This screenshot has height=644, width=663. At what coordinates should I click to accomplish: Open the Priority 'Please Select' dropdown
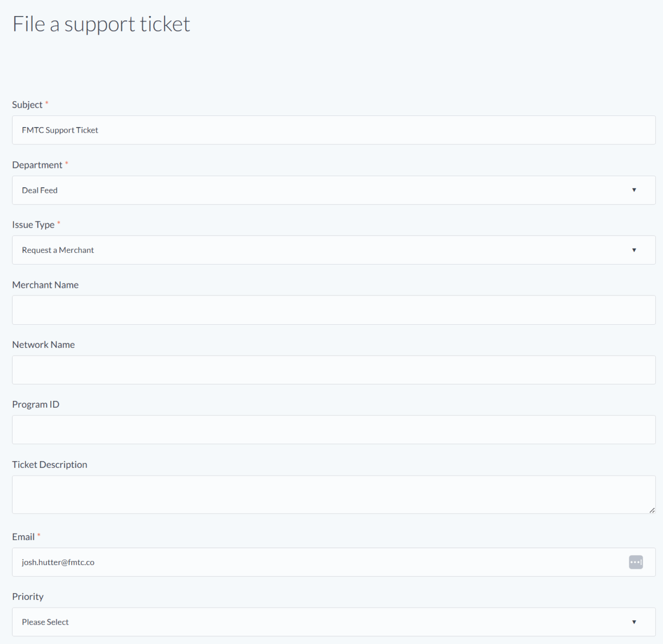[x=333, y=622]
